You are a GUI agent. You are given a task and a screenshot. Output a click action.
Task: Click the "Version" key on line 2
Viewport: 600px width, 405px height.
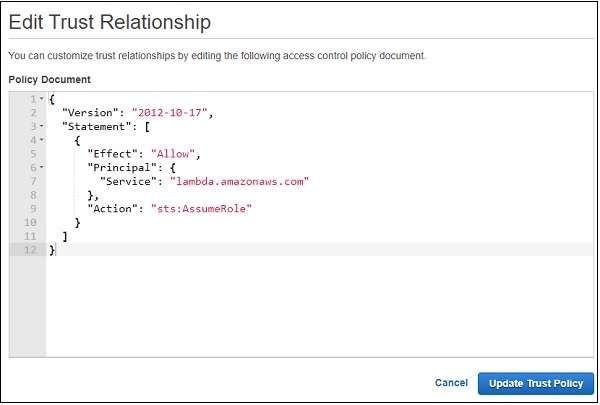(91, 113)
